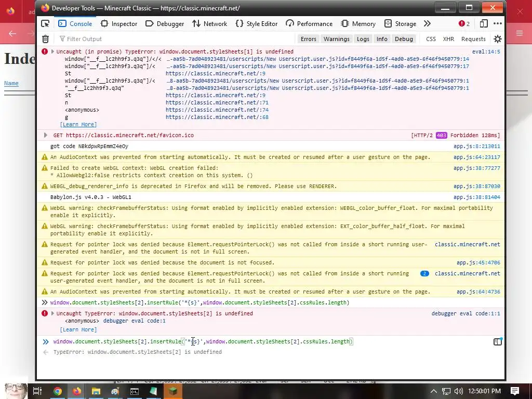
Task: Open eval:14:5 source link
Action: (x=486, y=51)
